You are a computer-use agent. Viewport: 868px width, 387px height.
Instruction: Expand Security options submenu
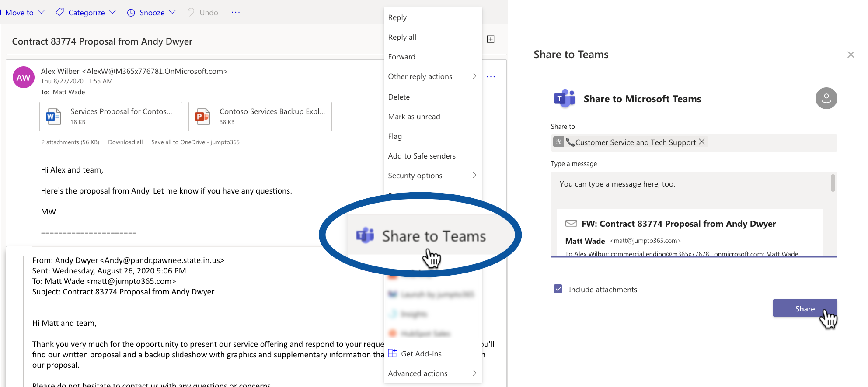tap(432, 176)
